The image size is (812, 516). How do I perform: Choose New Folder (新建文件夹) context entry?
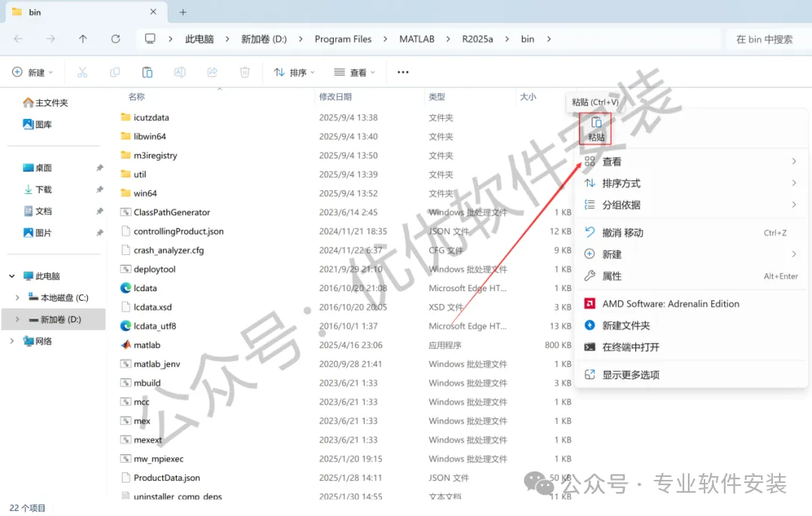coord(691,326)
